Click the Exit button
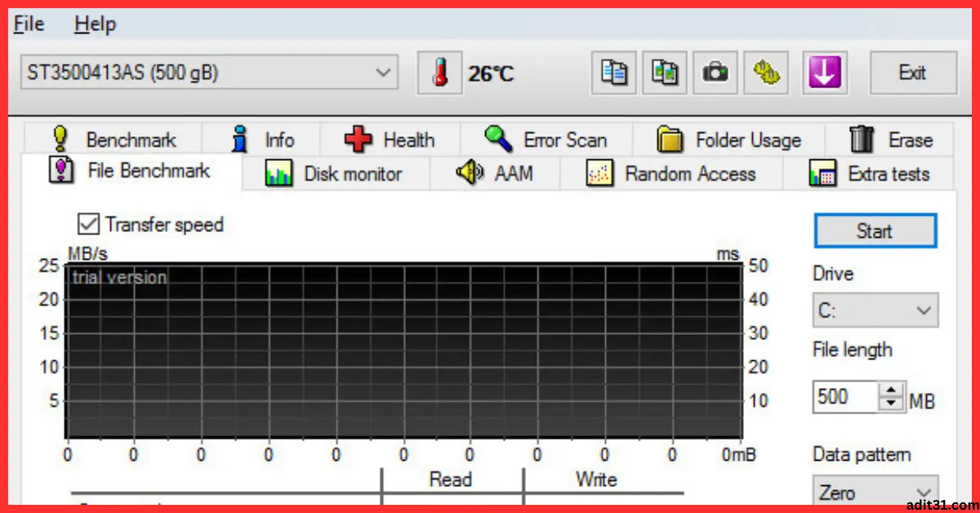 912,74
